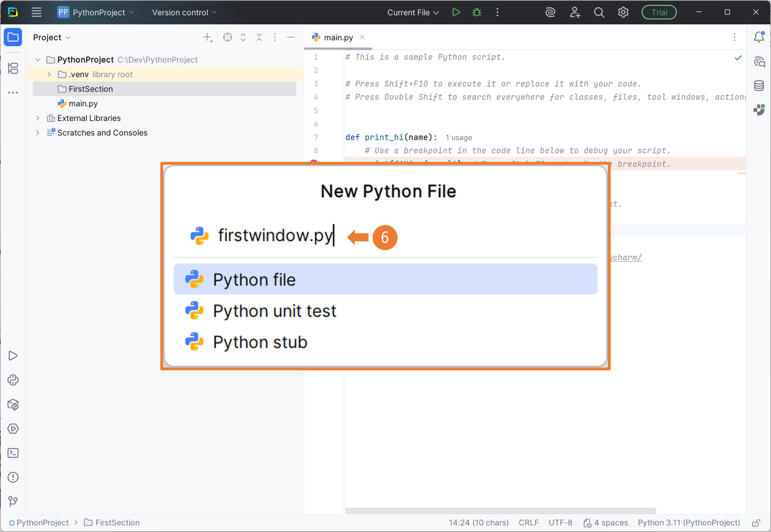771x532 pixels.
Task: Click the '1 usage' inlay hint
Action: click(459, 138)
